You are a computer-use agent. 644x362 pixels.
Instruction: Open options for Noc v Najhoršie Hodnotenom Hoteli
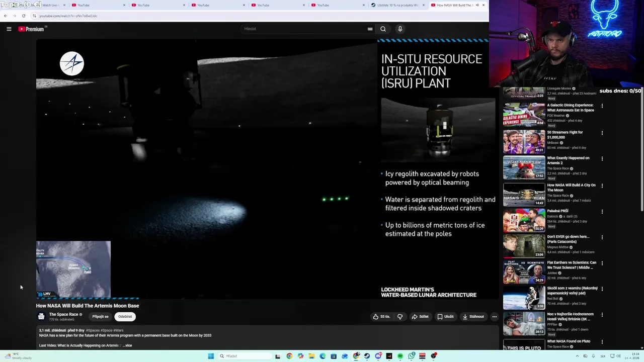tap(602, 315)
